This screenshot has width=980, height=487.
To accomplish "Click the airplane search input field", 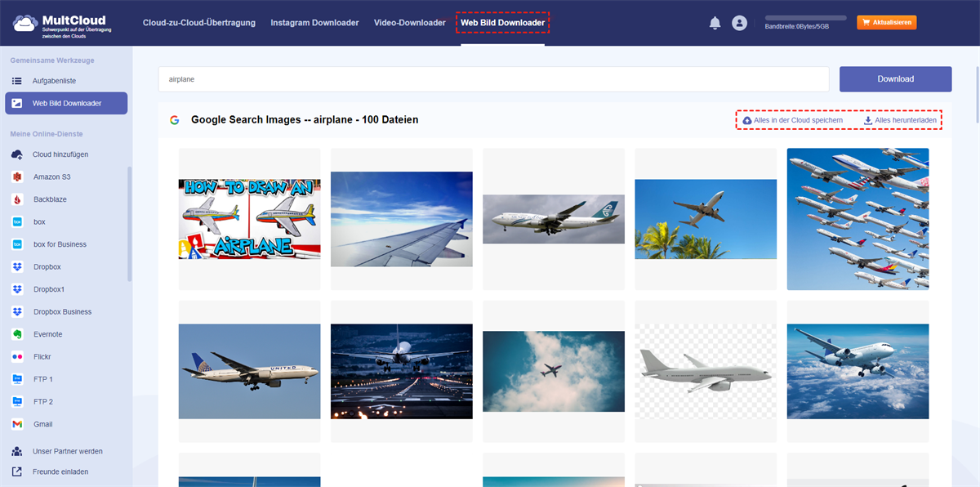I will click(494, 79).
